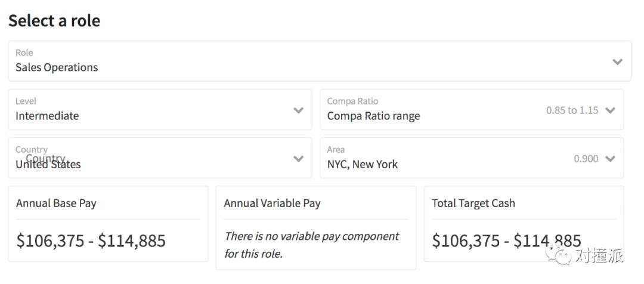Click the no variable pay component message

[311, 245]
